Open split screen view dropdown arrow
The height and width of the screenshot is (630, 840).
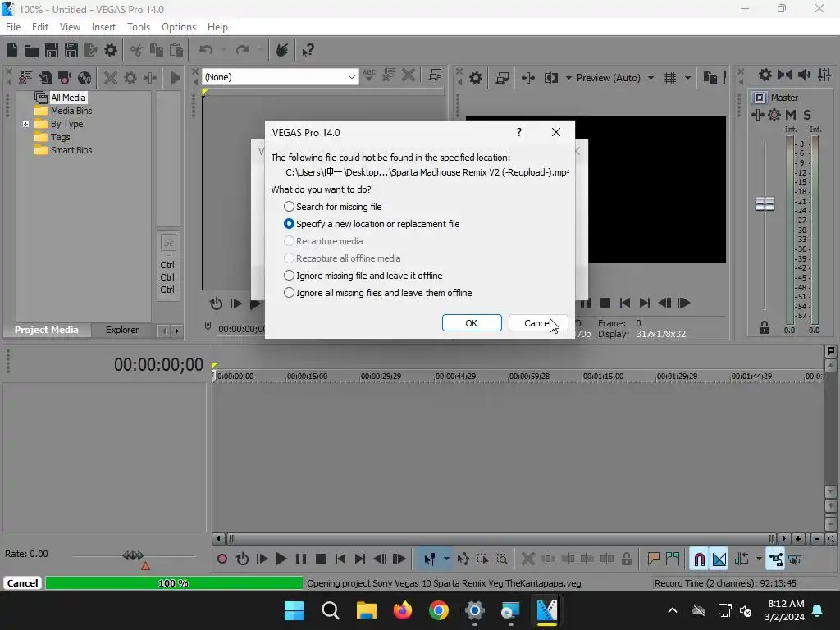[568, 78]
